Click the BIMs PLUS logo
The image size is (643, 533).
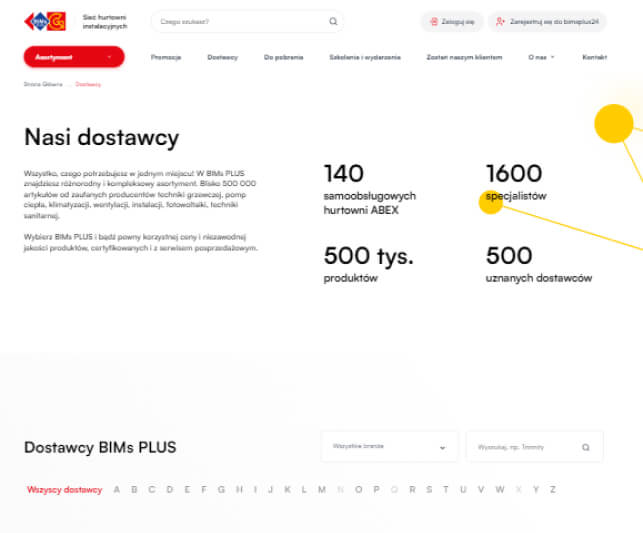[45, 21]
